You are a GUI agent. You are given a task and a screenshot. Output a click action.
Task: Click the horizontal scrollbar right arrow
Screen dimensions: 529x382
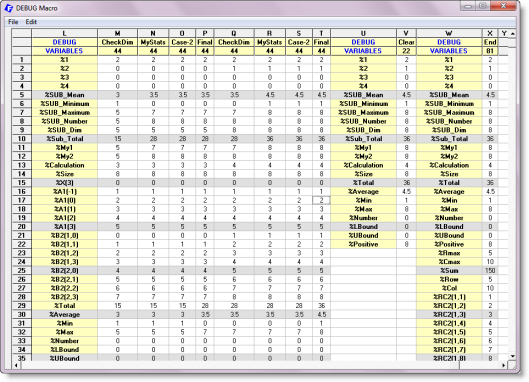[503, 365]
